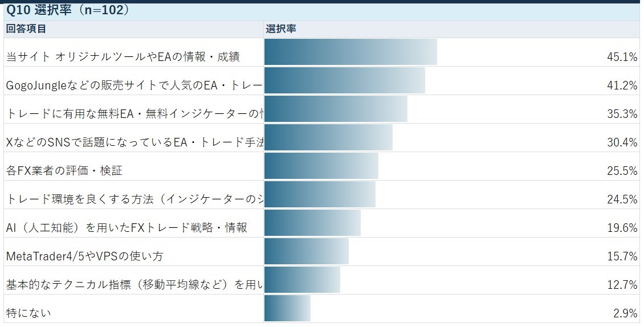Click the 35.3% percentage value
This screenshot has height=327, width=644.
click(622, 114)
